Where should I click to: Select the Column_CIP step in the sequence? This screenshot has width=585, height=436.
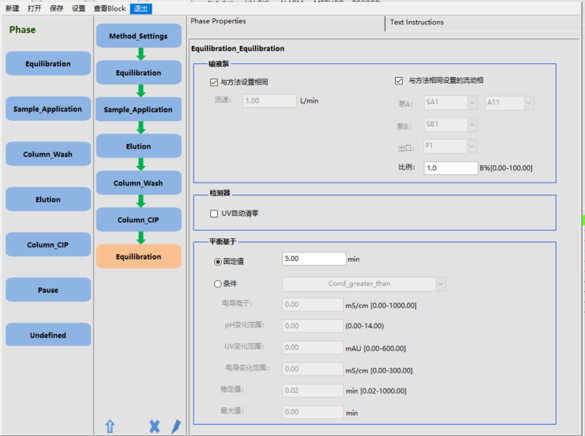click(138, 220)
